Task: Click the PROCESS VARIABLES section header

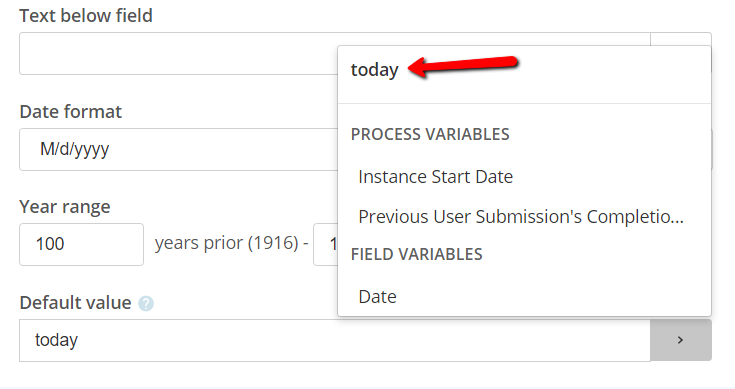Action: point(430,135)
